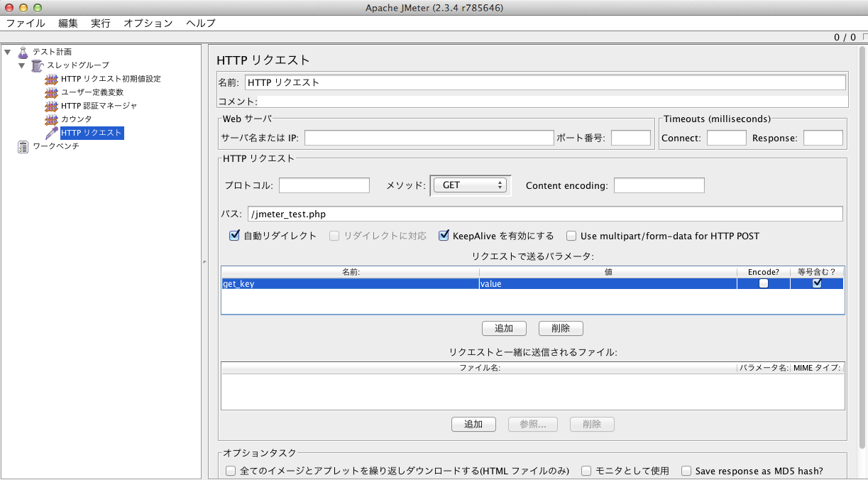
Task: Click the HTTP 認証マネージャ icon
Action: point(51,106)
